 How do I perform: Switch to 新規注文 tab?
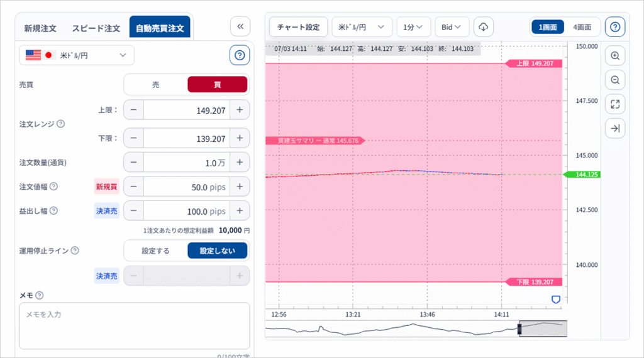[x=40, y=28]
